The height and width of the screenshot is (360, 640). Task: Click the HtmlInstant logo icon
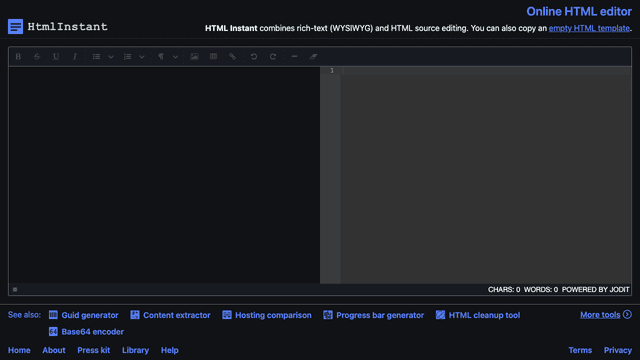click(x=16, y=27)
